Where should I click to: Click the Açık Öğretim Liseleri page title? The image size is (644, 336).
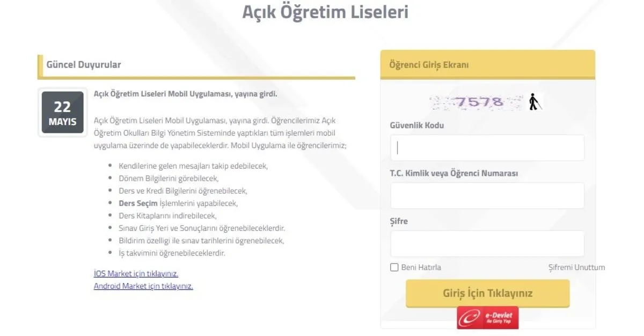[325, 12]
